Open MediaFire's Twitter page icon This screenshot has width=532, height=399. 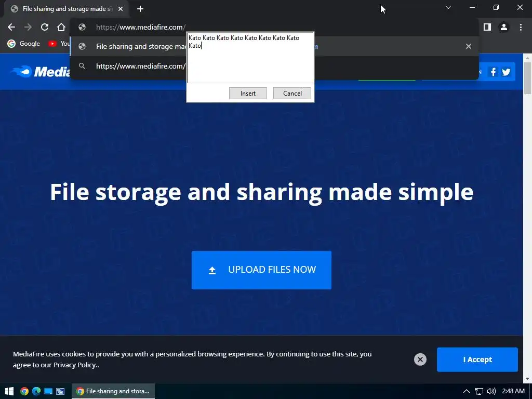(506, 72)
